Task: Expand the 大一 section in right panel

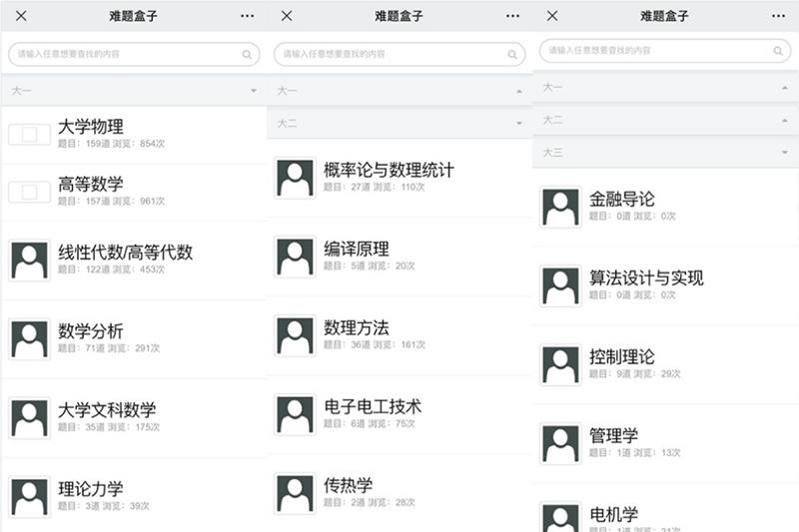Action: (x=665, y=88)
